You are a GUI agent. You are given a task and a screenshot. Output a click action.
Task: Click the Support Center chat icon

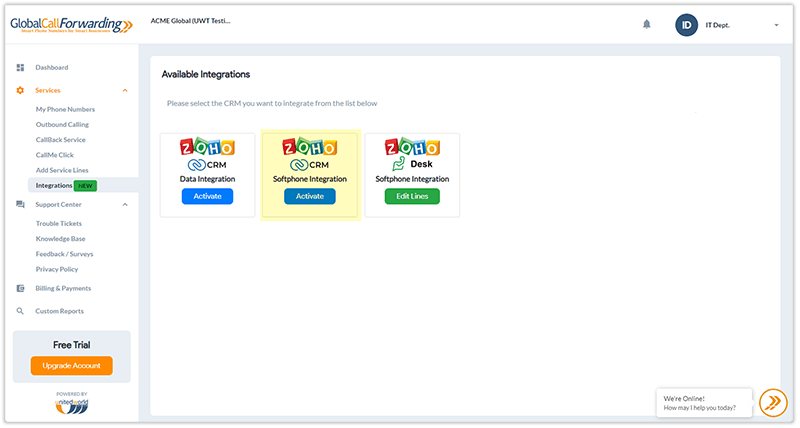(20, 205)
